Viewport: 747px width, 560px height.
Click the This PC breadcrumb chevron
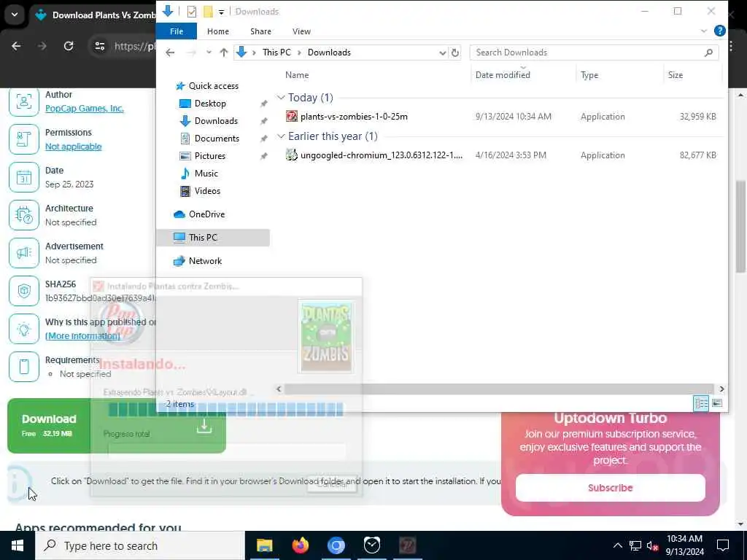299,52
